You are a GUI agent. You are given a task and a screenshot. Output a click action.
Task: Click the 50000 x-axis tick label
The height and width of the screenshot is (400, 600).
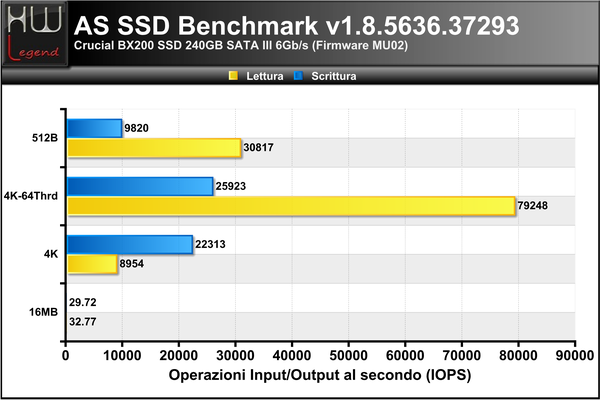click(x=348, y=356)
